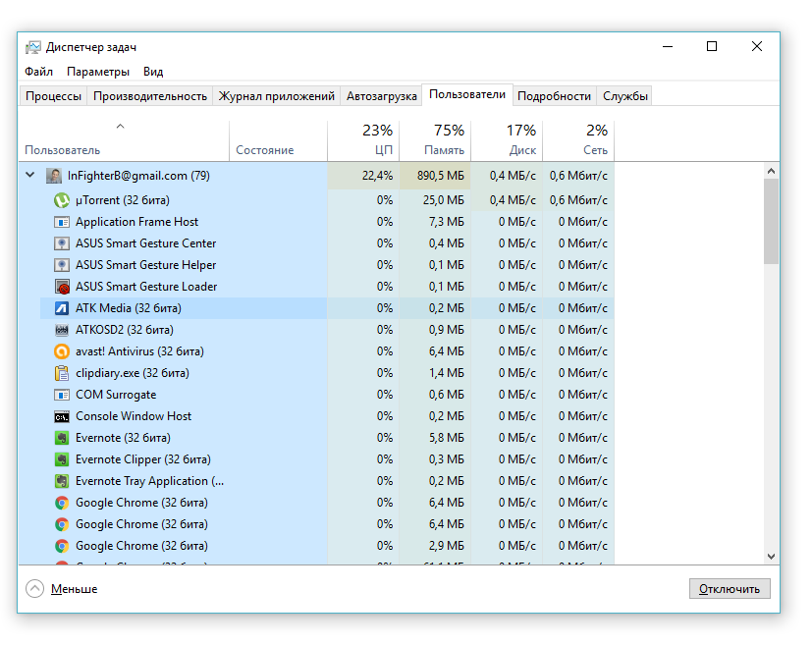The width and height of the screenshot is (812, 645).
Task: Open the Автозагрузка tab
Action: pyautogui.click(x=382, y=96)
